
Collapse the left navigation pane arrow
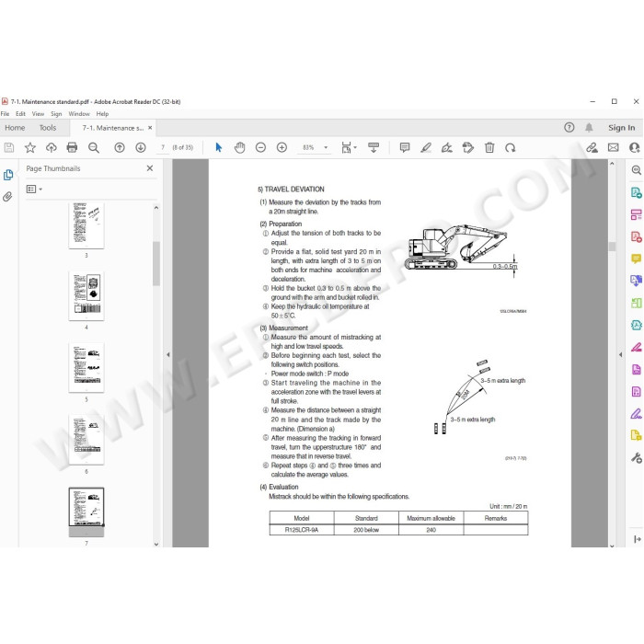click(x=168, y=354)
